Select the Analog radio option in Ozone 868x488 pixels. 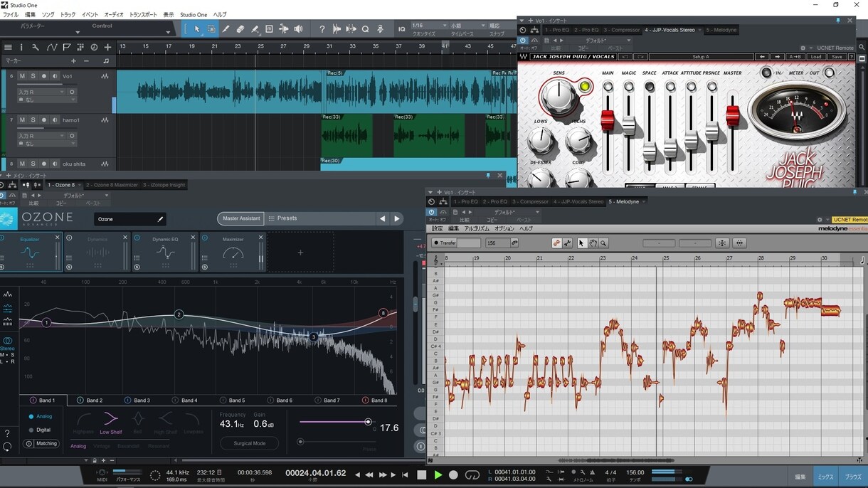pos(31,416)
